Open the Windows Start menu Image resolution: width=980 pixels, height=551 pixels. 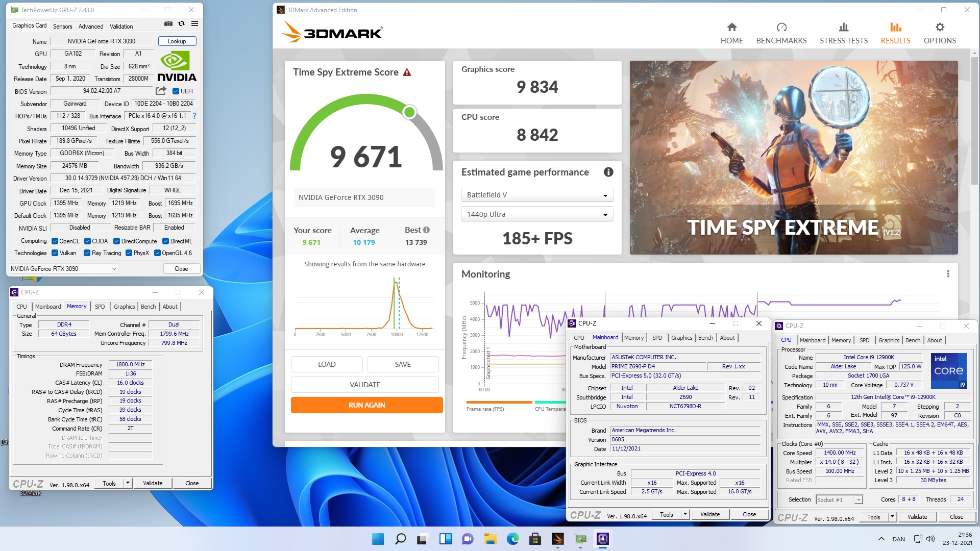click(x=378, y=539)
